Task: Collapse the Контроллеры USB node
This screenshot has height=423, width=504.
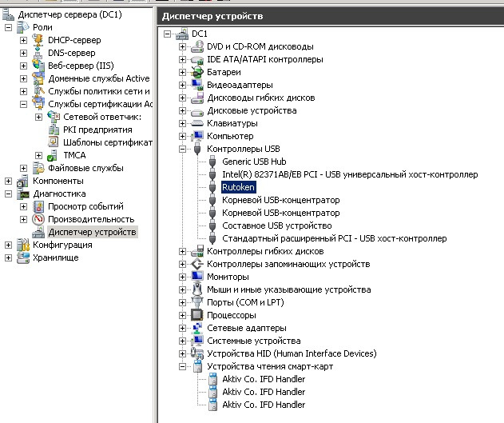Action: 183,149
